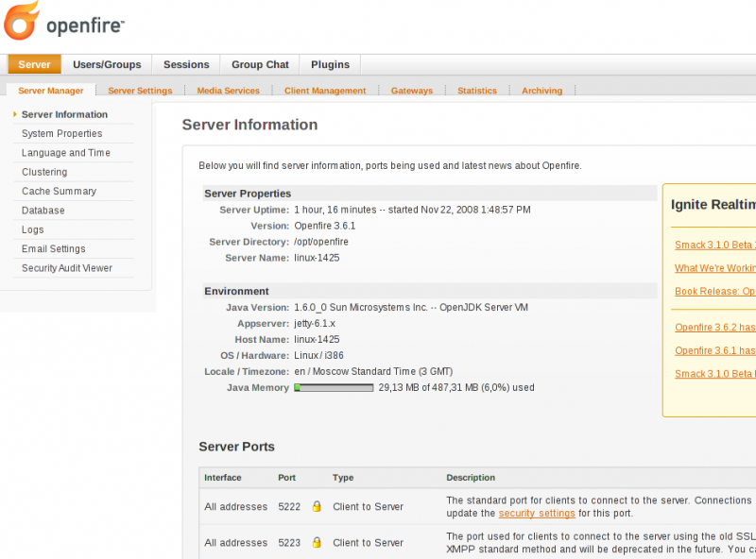
Task: Open the Server main tab
Action: (34, 64)
